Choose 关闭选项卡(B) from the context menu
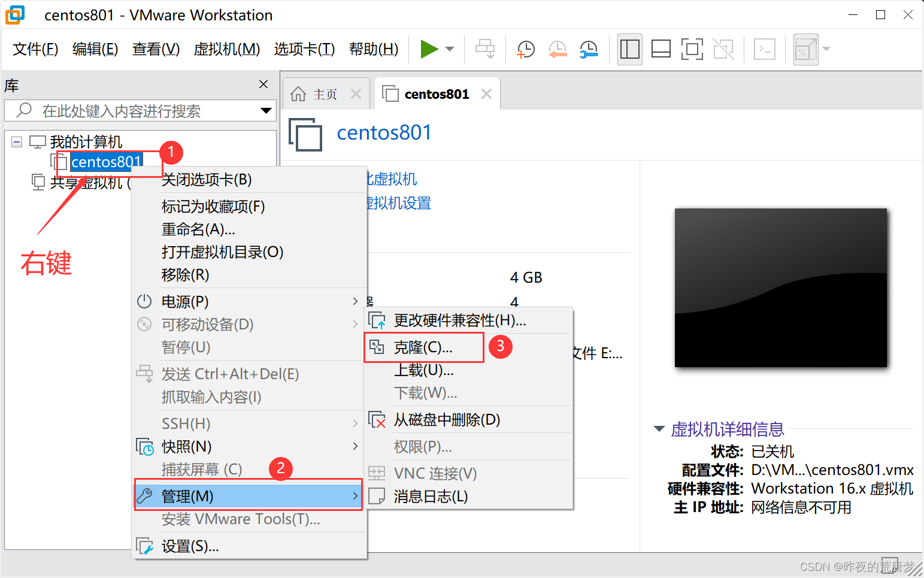 pos(249,180)
